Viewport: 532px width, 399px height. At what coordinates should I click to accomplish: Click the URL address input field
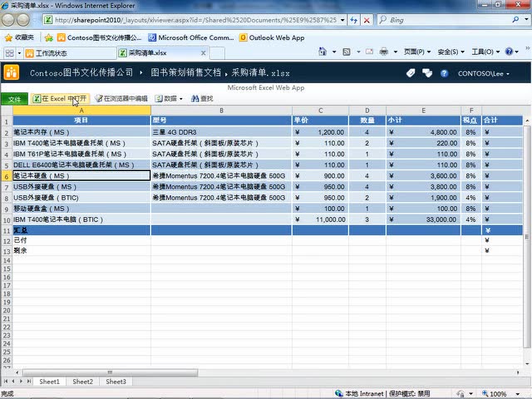[x=195, y=20]
